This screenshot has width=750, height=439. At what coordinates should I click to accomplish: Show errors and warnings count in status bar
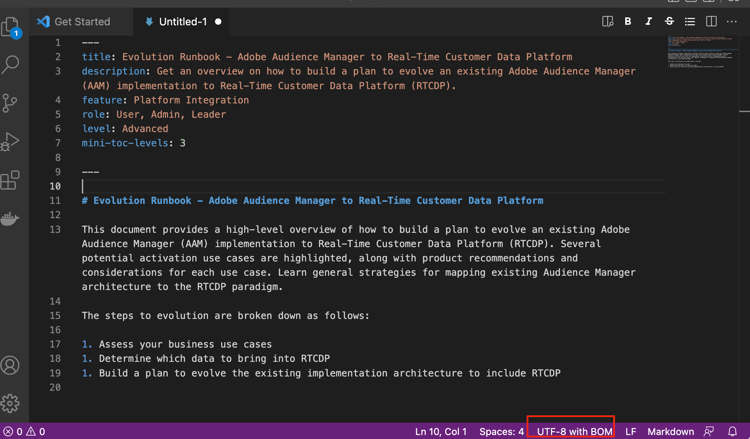pyautogui.click(x=24, y=431)
